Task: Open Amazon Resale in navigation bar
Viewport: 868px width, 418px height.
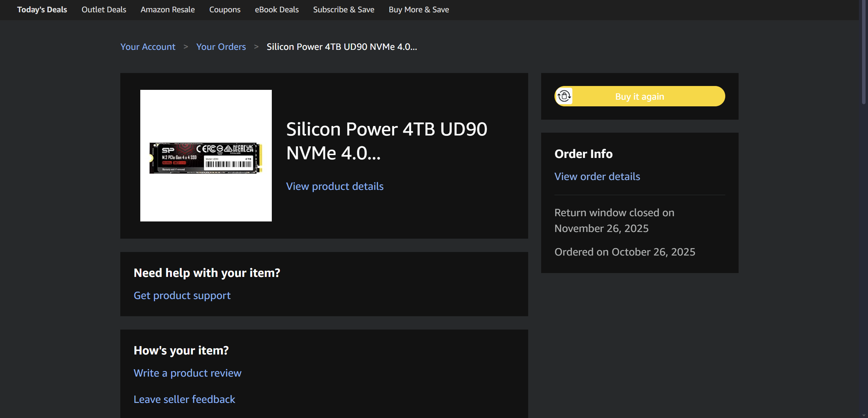Action: pyautogui.click(x=168, y=9)
